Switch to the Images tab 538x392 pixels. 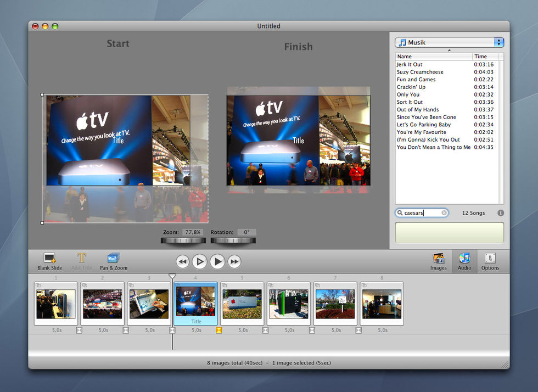point(438,261)
